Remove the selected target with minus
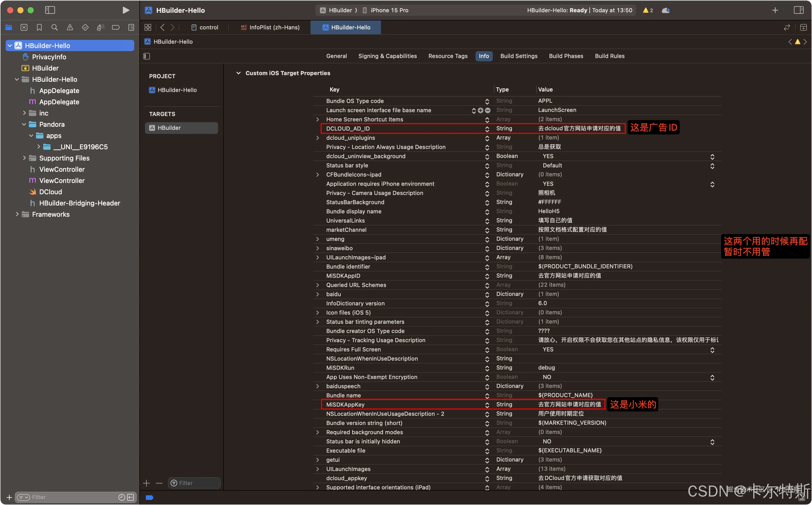This screenshot has height=505, width=812. 159,483
